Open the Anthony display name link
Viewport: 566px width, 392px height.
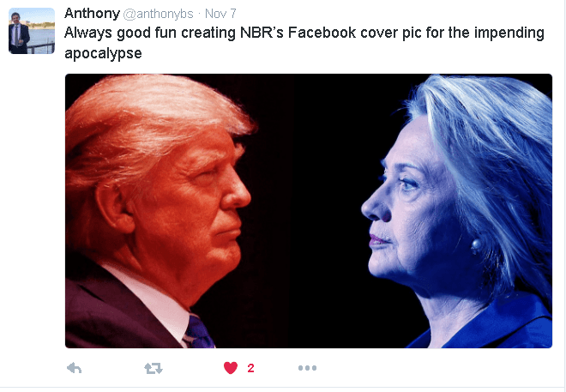pos(92,14)
